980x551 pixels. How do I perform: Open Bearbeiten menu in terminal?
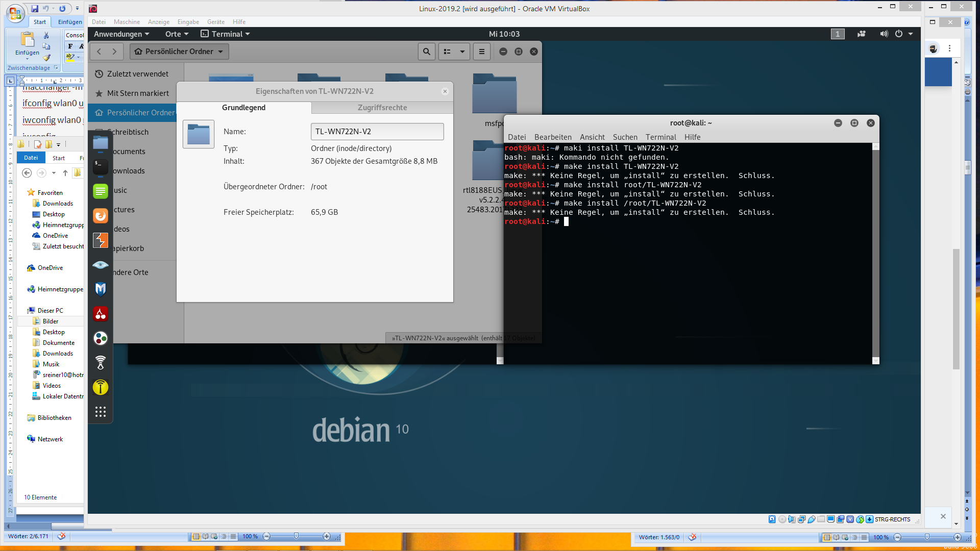(x=552, y=137)
